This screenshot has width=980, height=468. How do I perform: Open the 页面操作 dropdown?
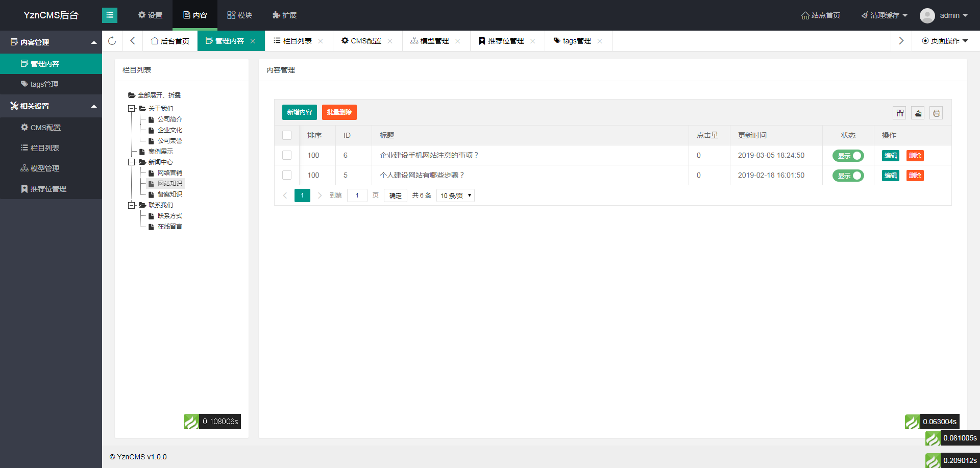[945, 41]
